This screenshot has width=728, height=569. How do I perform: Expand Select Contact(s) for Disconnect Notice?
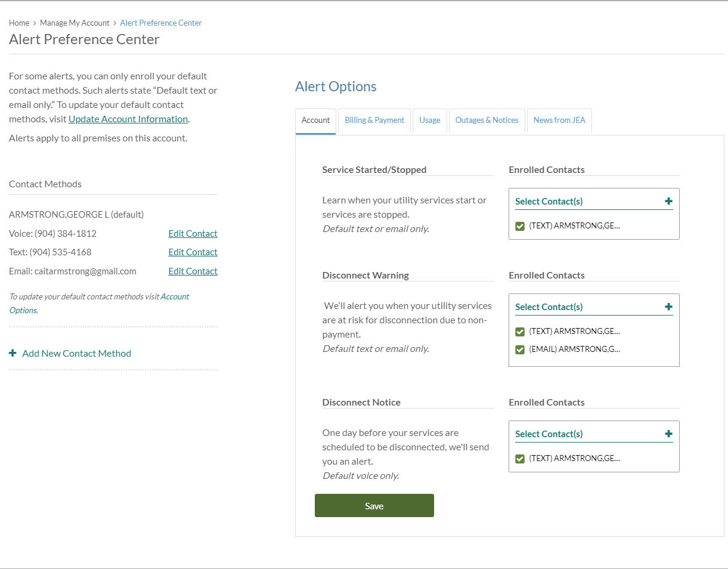668,434
